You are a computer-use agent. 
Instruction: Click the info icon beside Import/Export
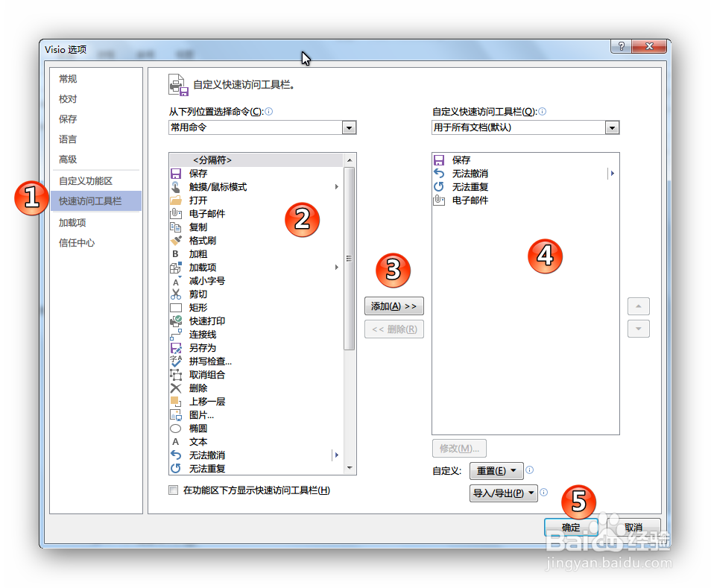[544, 493]
